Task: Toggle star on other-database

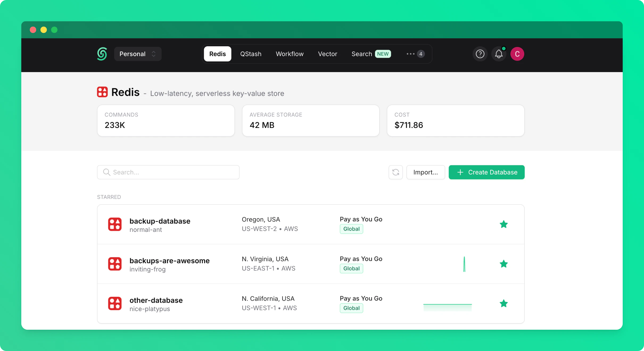Action: tap(503, 304)
